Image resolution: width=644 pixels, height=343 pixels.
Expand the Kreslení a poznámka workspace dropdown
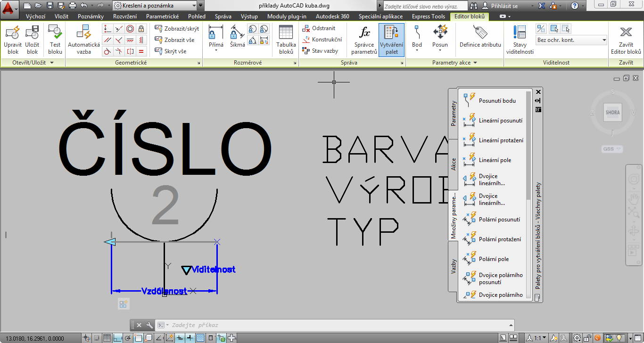[x=201, y=6]
